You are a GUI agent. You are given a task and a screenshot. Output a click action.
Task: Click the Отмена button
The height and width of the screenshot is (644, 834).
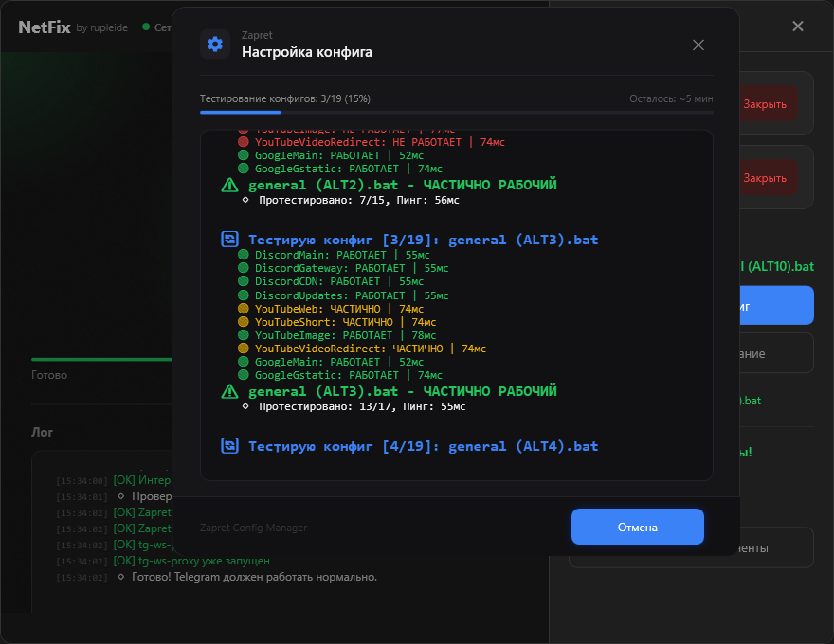coord(637,527)
